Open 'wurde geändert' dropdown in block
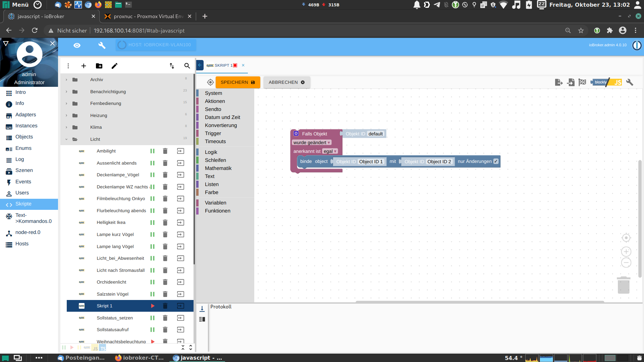Screen dimensions: 644x362 pyautogui.click(x=312, y=143)
